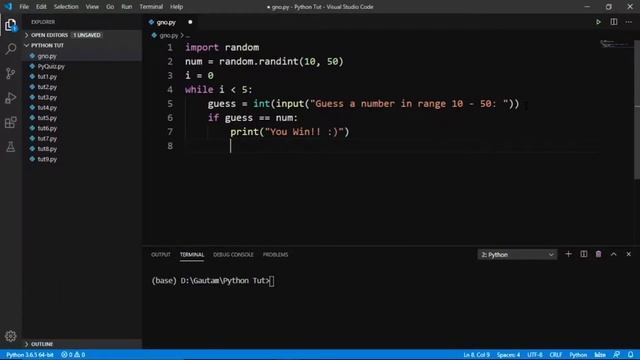Select Python 3.6.5 64-bit interpreter

(x=30, y=355)
